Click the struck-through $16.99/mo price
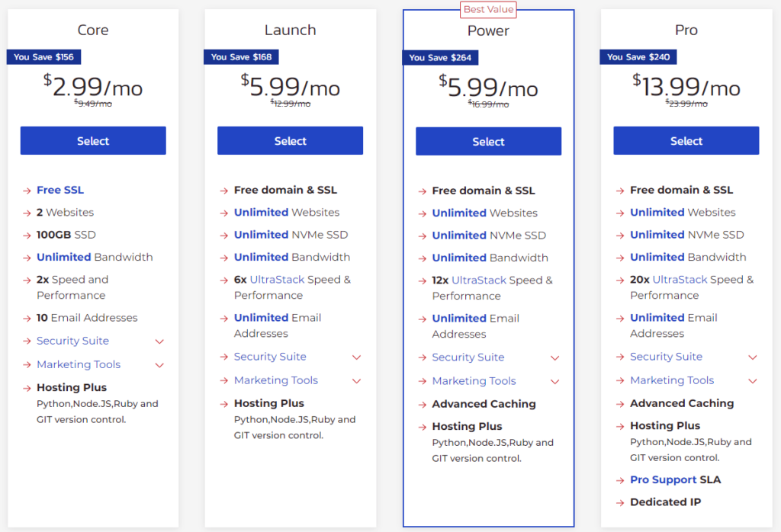This screenshot has width=781, height=532. [x=489, y=104]
